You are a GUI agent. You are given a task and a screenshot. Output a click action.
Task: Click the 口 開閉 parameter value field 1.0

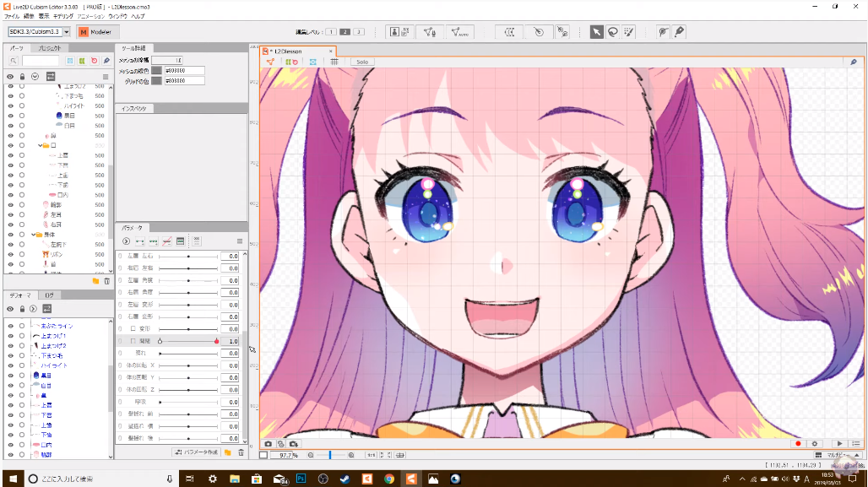231,342
